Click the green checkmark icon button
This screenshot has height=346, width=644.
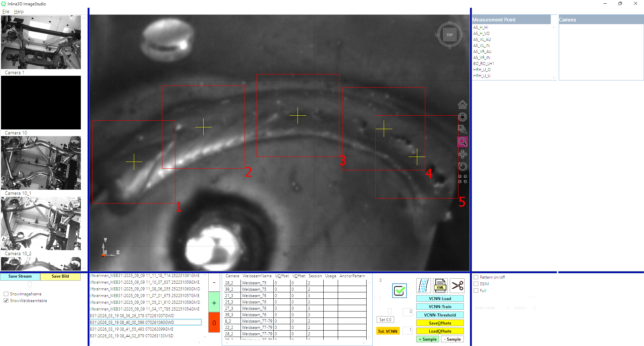coord(399,291)
